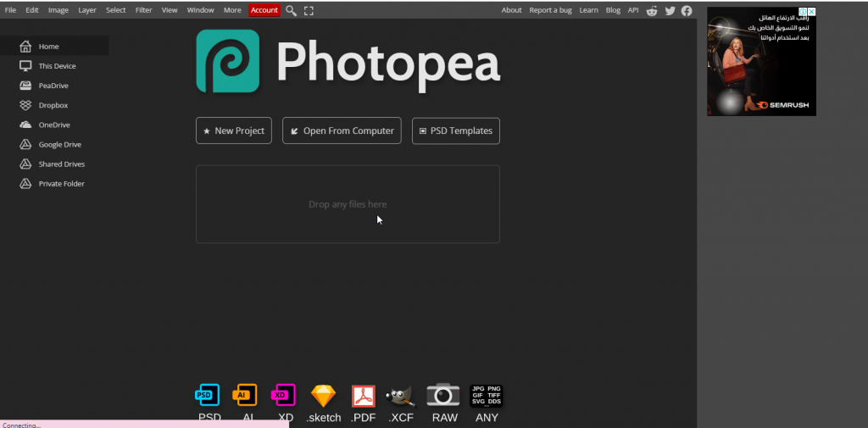Click the Home house icon in sidebar
Screen dimensions: 868x428
(x=25, y=47)
